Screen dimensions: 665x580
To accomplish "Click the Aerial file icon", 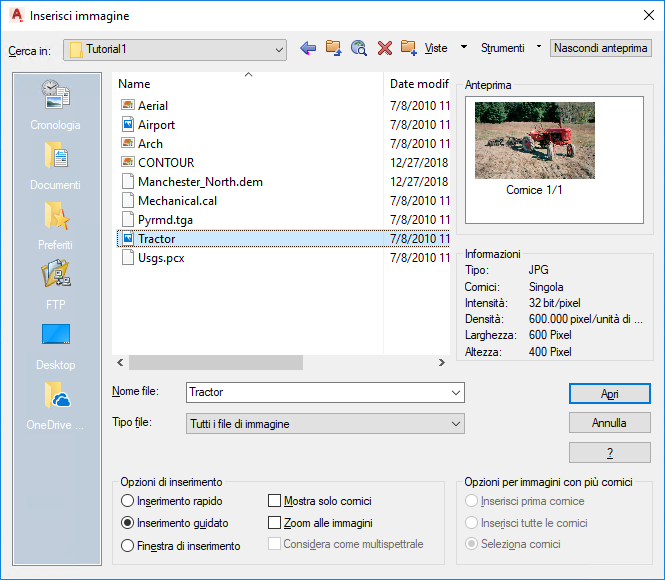I will click(128, 105).
